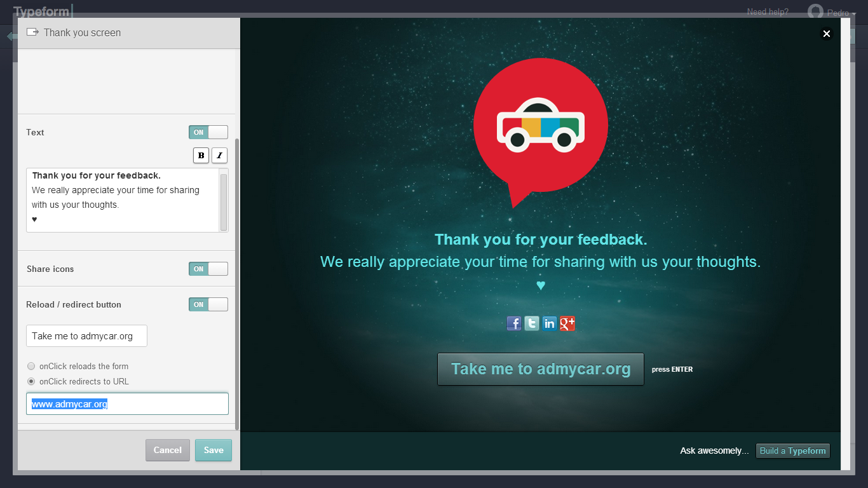Click the Facebook share icon

tap(514, 323)
